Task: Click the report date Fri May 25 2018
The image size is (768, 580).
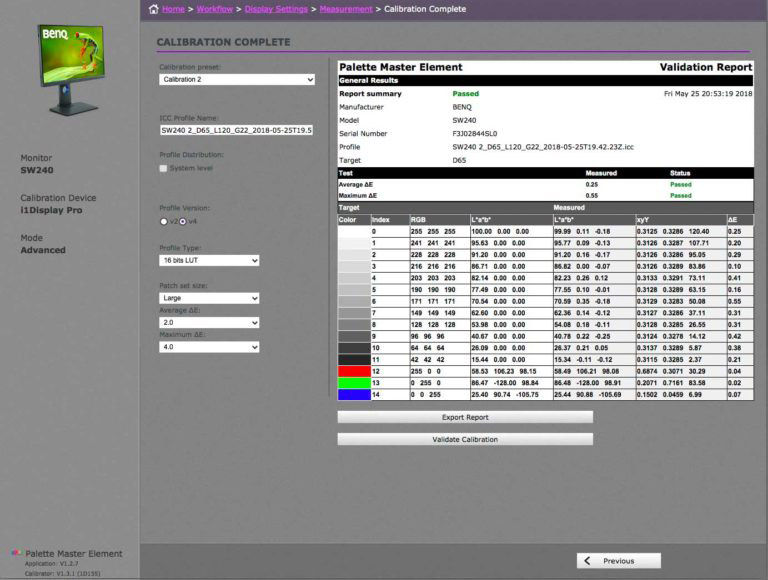Action: (x=708, y=94)
